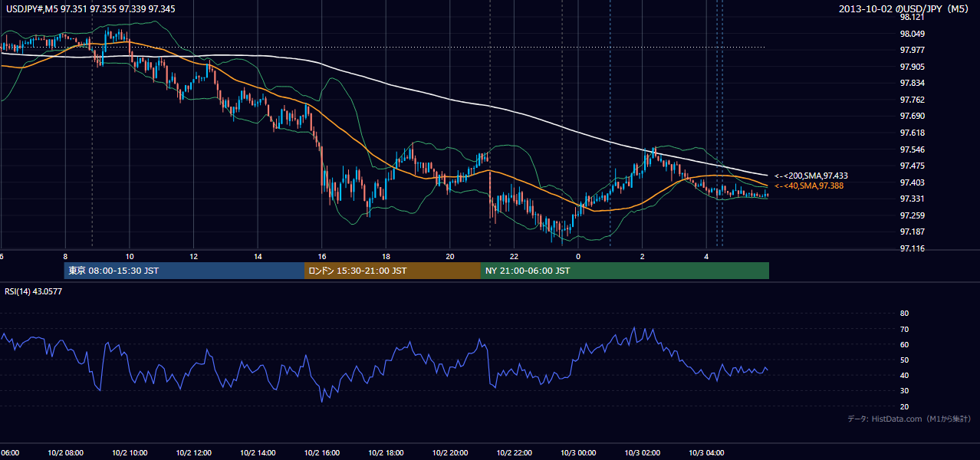Viewport: 980px width, 460px height.
Task: Click the 97.762 price axis label
Action: (x=912, y=100)
